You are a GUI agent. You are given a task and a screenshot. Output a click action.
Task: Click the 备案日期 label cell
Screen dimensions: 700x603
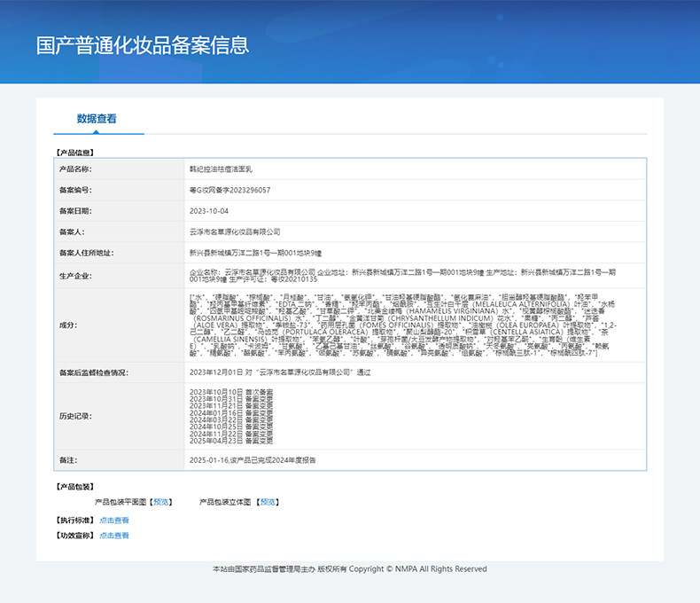point(120,211)
